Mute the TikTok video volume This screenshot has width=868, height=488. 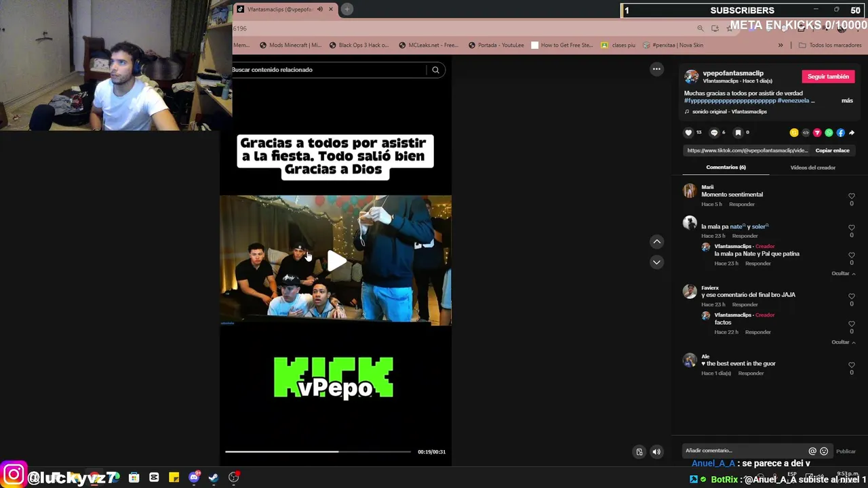(656, 452)
